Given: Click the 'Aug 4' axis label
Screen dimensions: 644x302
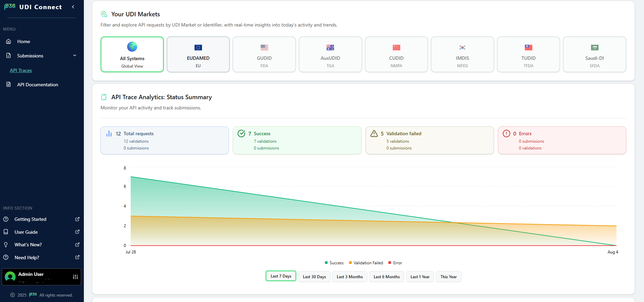Looking at the screenshot, I should pos(613,252).
